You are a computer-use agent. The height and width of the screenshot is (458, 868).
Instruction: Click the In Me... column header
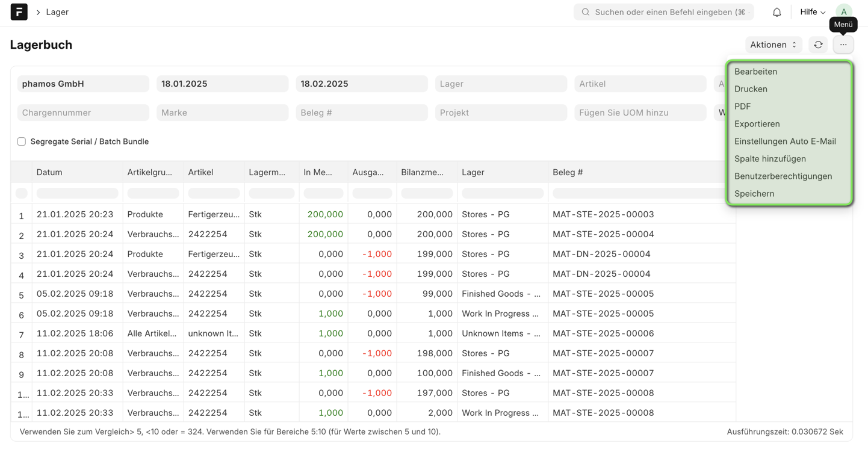point(323,172)
